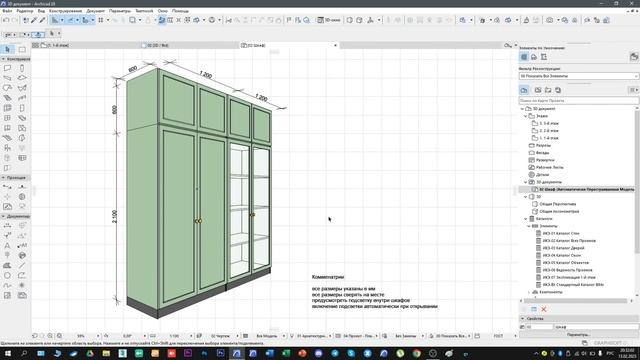Activate the Stair tool
Image resolution: width=640 pixels, height=360 pixels.
(7, 98)
